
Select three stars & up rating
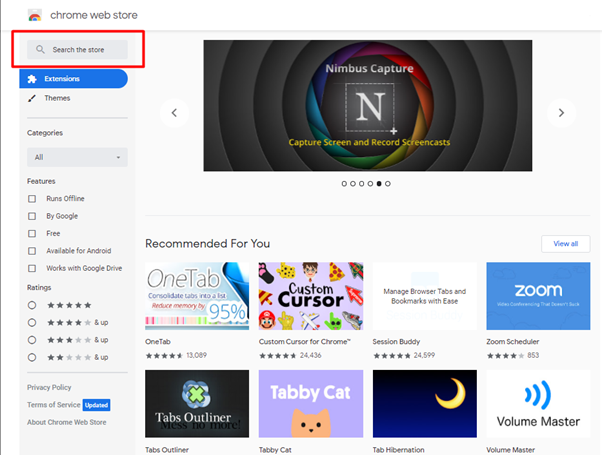(x=32, y=340)
